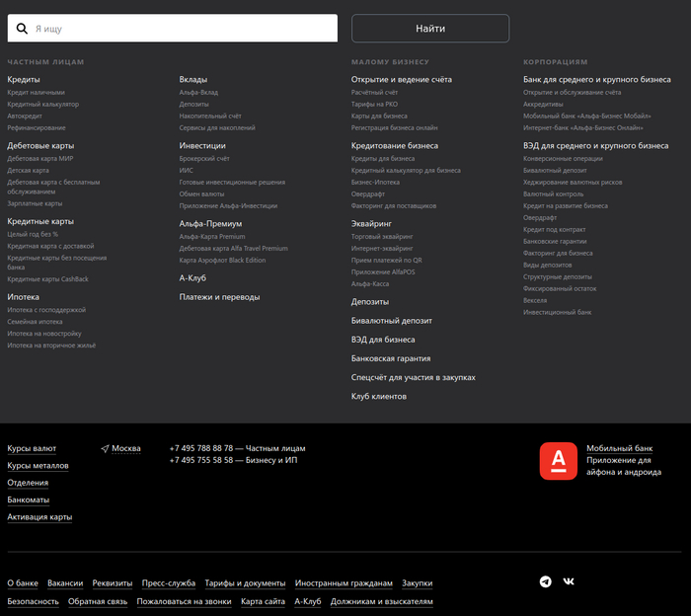The height and width of the screenshot is (616, 691).
Task: Open the Дебетовые карты section
Action: (x=40, y=146)
